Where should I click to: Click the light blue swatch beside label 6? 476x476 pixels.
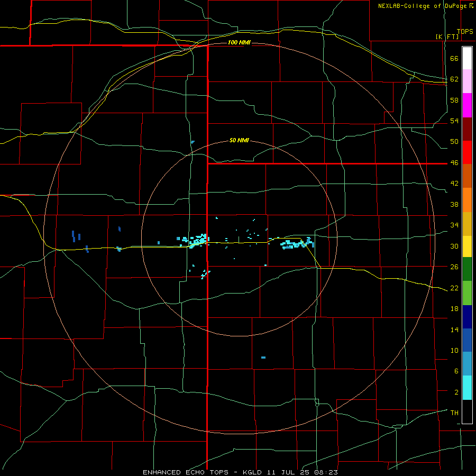click(467, 364)
